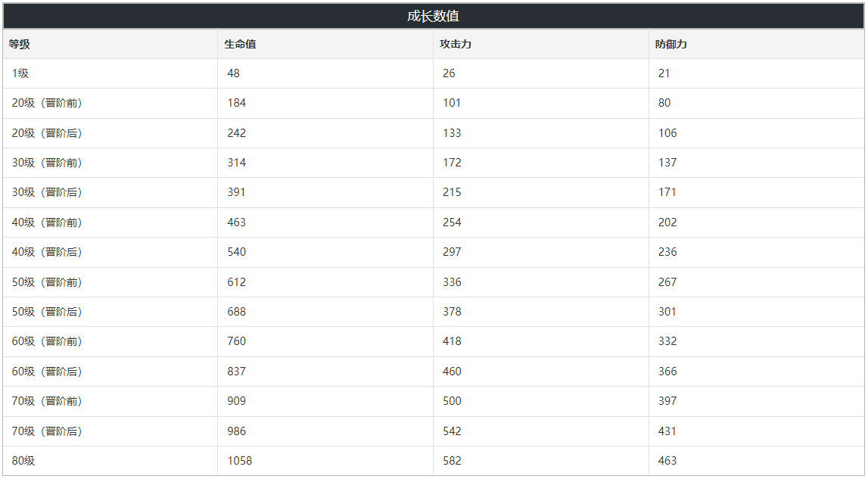Select the 20级（晋阶后）row label
This screenshot has width=868, height=479.
tap(47, 133)
